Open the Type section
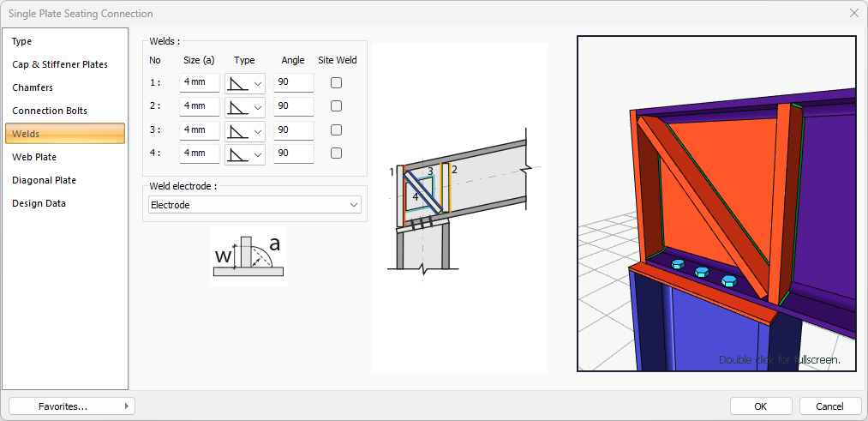This screenshot has height=421, width=868. [65, 41]
